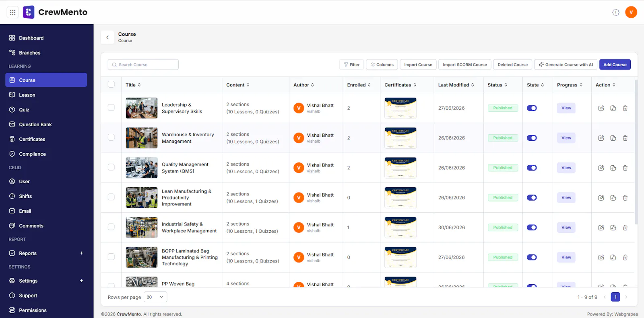Edit the BOPP Laminated Bag course
Screen dimensions: 644x318
click(x=601, y=257)
